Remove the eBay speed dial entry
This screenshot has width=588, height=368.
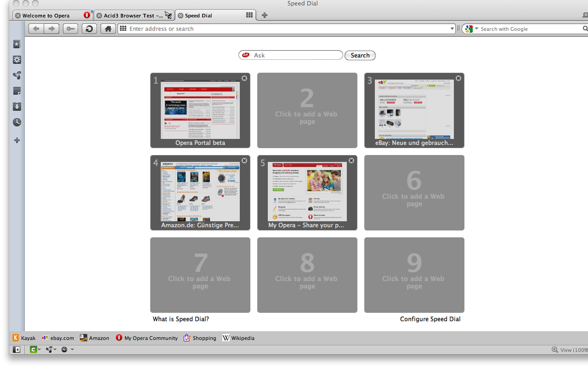458,78
